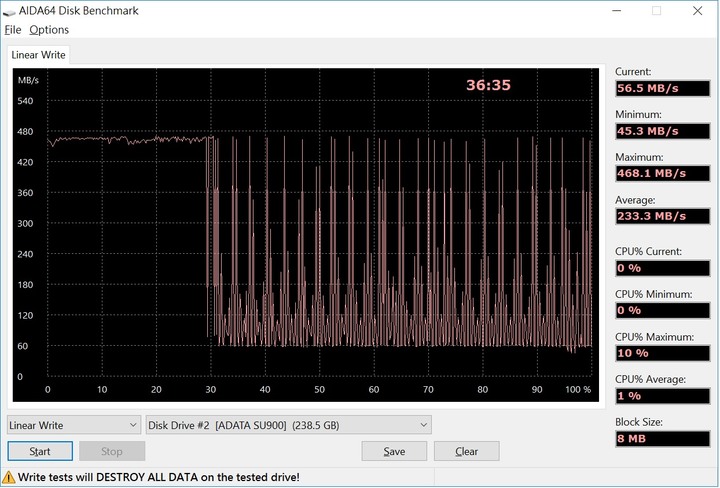Click the Start button
The height and width of the screenshot is (488, 720).
(40, 451)
